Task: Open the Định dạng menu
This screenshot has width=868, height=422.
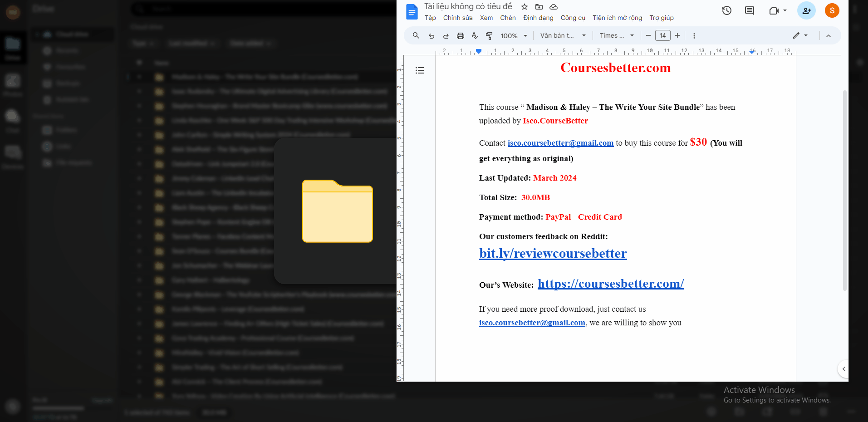Action: click(x=538, y=18)
